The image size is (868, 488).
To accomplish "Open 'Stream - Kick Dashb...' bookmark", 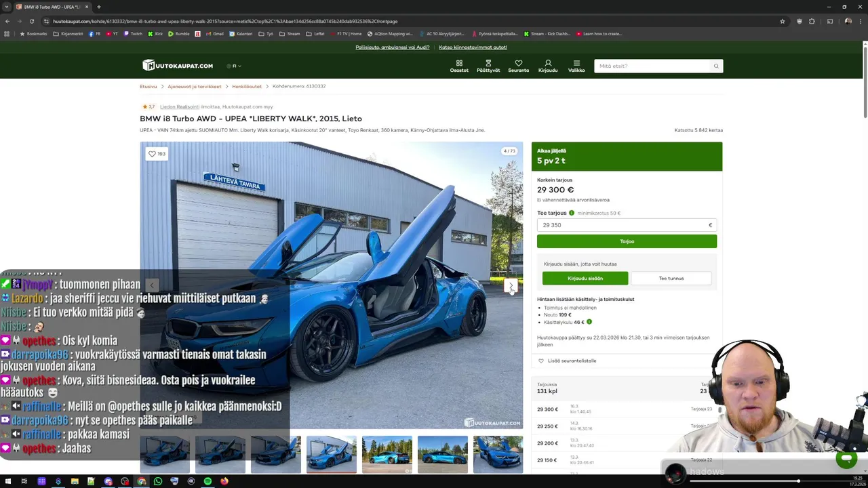I will [x=547, y=34].
